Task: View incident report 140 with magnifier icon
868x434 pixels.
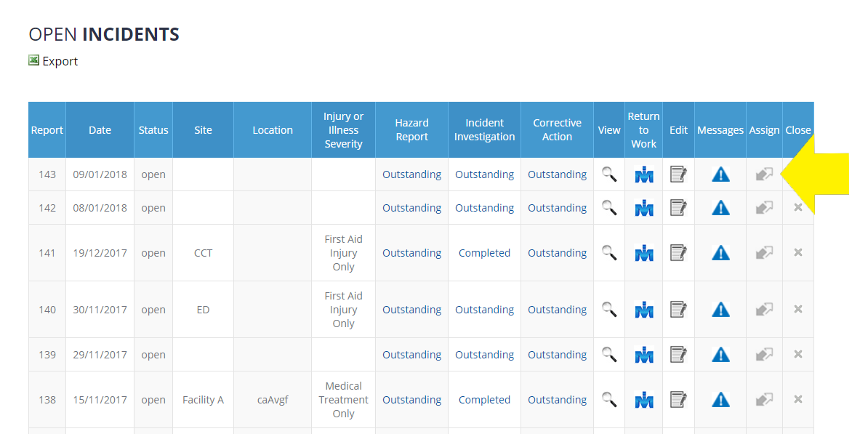Action: pyautogui.click(x=608, y=309)
